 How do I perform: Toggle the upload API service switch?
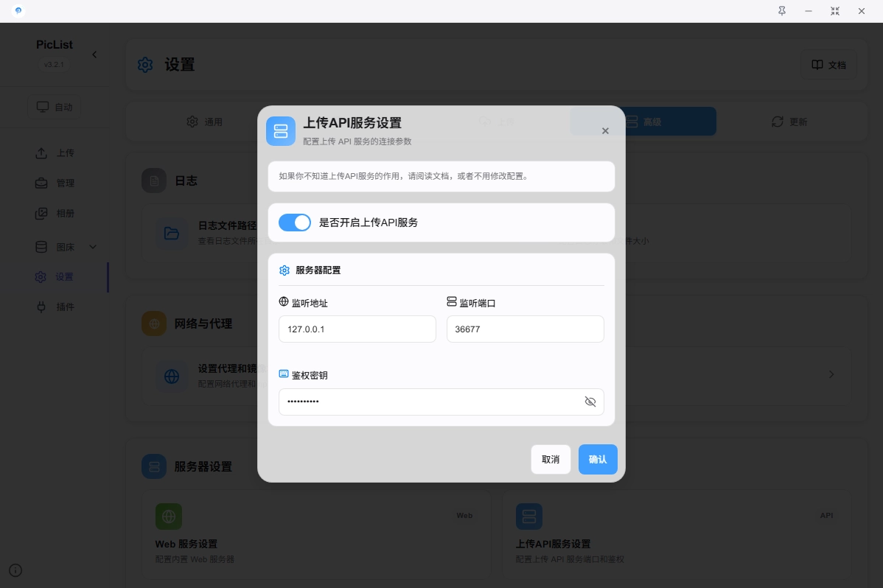295,223
